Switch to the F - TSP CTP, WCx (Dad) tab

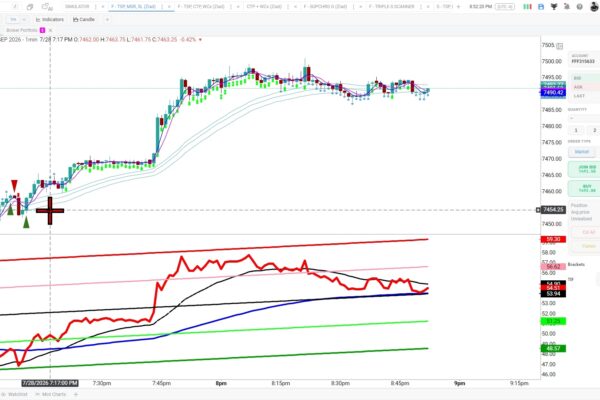pyautogui.click(x=201, y=7)
